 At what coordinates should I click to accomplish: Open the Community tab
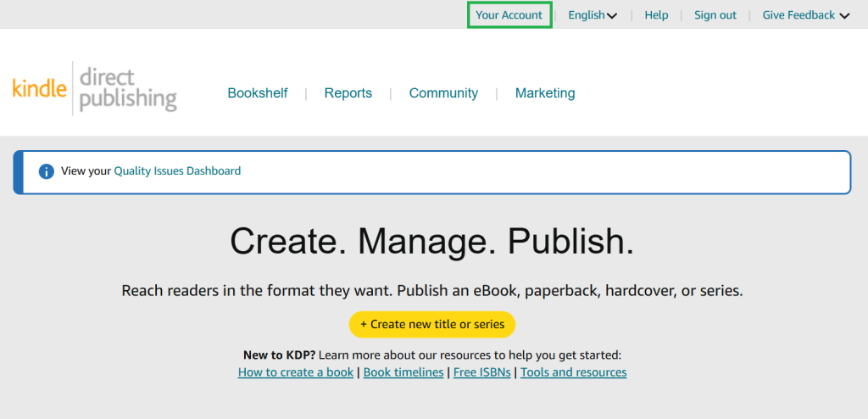pos(443,93)
